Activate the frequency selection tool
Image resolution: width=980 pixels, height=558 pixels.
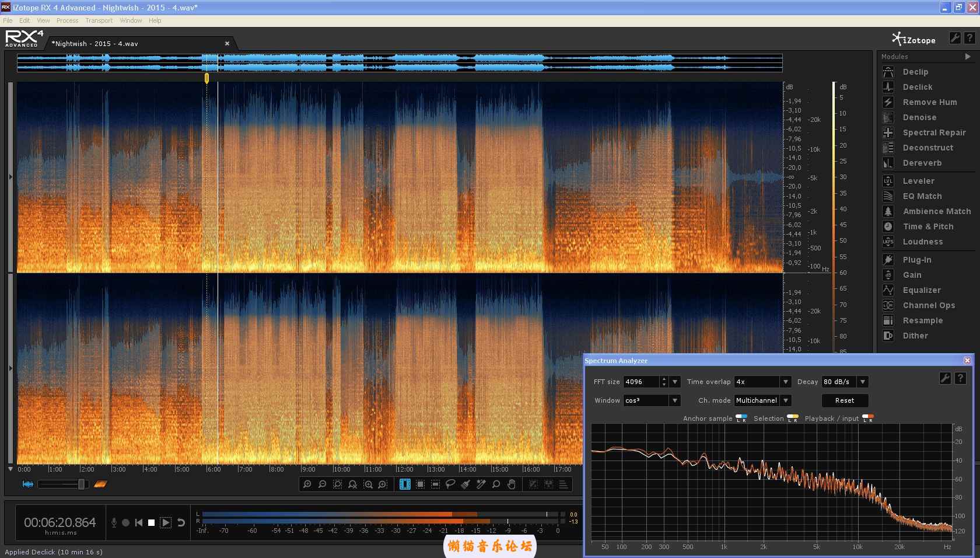click(435, 484)
